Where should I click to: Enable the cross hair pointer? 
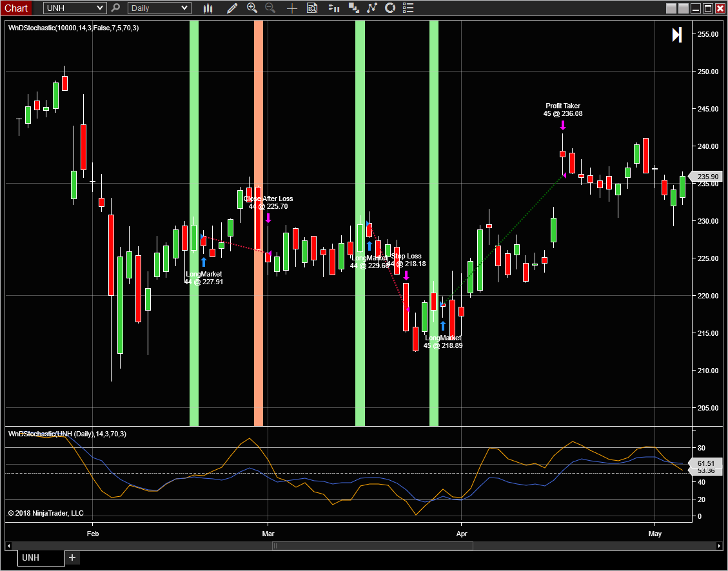pos(291,8)
